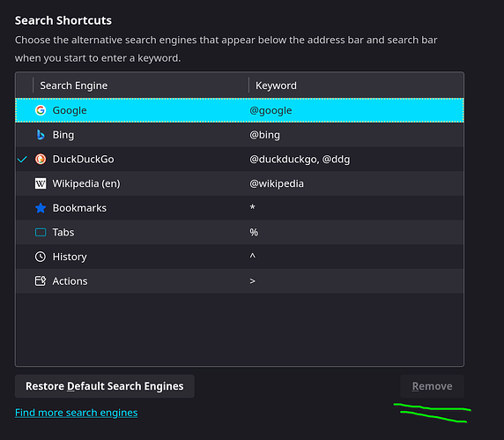504x440 pixels.
Task: Uncheck the DuckDuckGo checkmark
Action: coord(22,160)
